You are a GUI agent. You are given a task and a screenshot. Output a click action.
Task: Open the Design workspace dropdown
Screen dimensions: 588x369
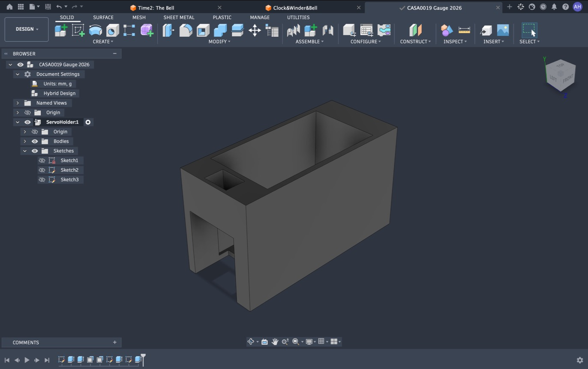[27, 29]
